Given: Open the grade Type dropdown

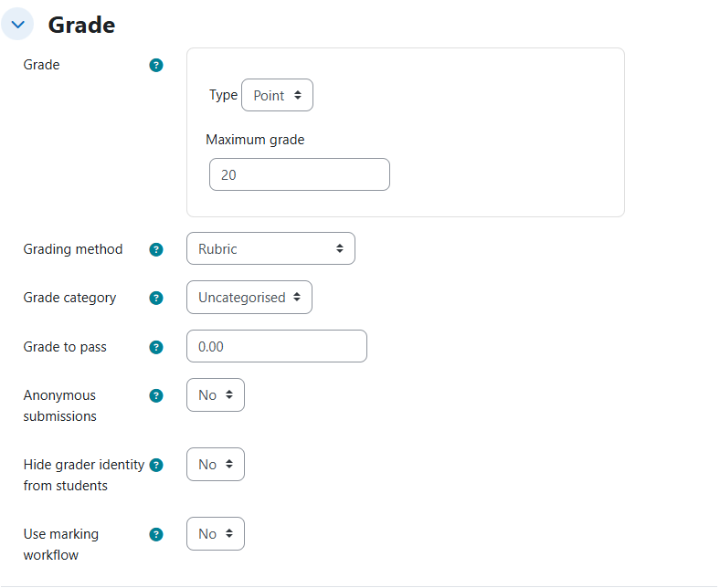Looking at the screenshot, I should click(277, 95).
